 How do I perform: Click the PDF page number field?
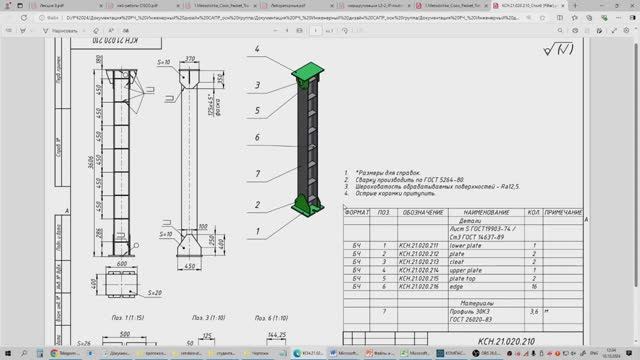point(316,31)
